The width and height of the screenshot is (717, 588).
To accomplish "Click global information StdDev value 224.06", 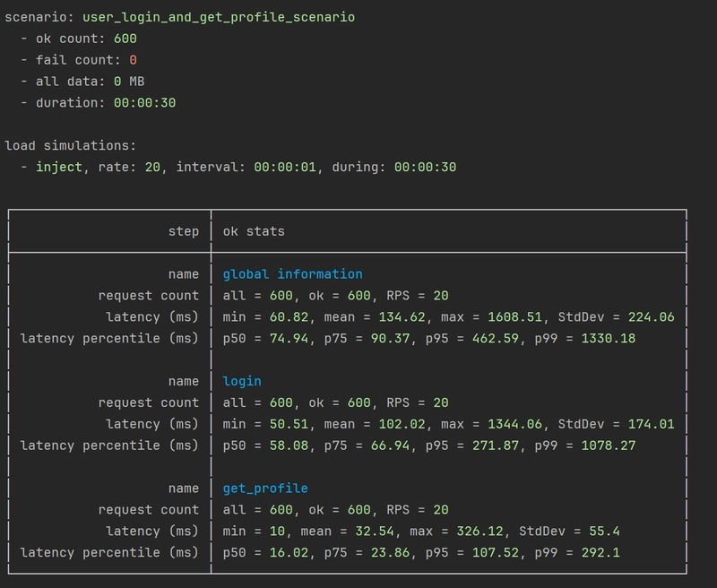I will (652, 317).
